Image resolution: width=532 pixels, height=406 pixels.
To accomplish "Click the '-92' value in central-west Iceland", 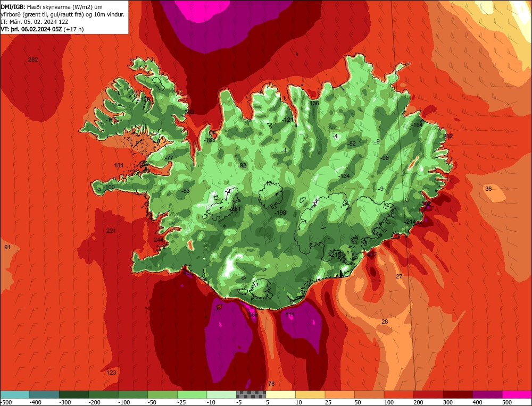I will tap(242, 165).
